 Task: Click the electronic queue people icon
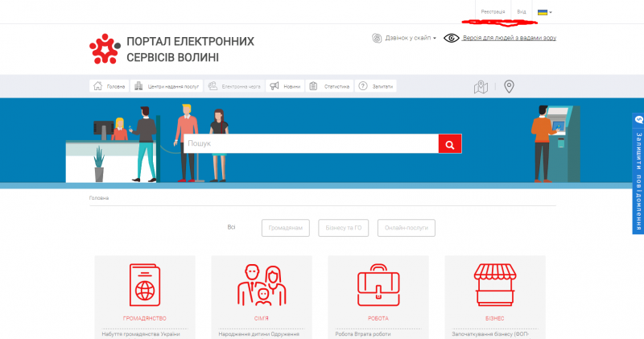pyautogui.click(x=213, y=86)
